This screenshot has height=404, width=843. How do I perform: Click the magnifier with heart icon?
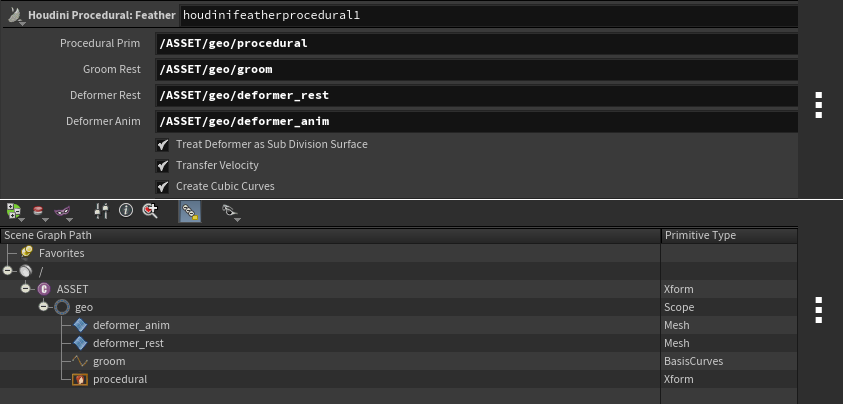pos(151,211)
